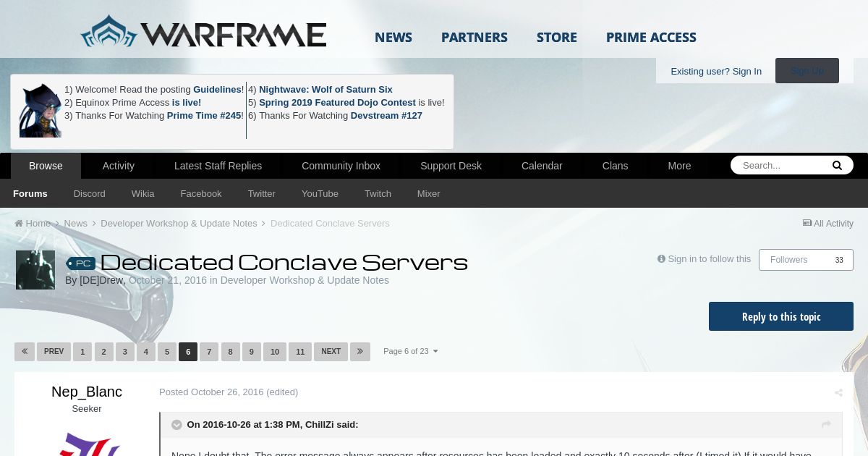
Task: Jump to last page double-arrow icon
Action: point(360,352)
